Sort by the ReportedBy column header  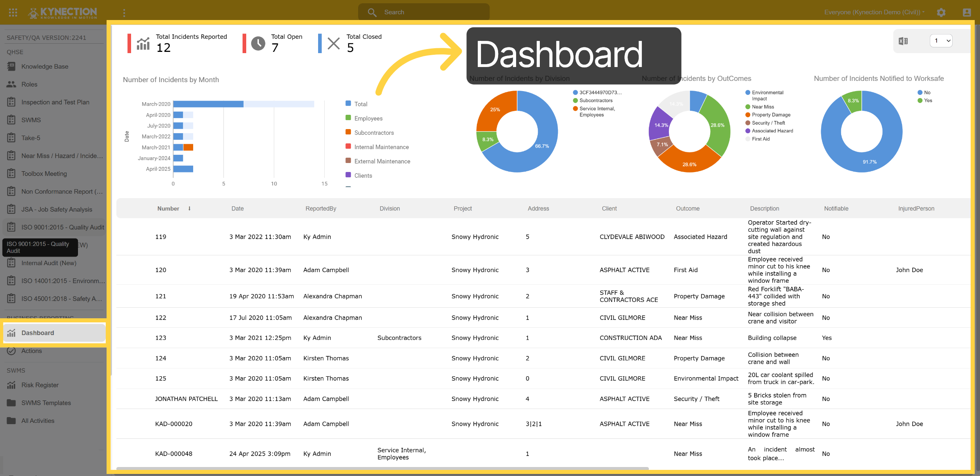(x=321, y=208)
